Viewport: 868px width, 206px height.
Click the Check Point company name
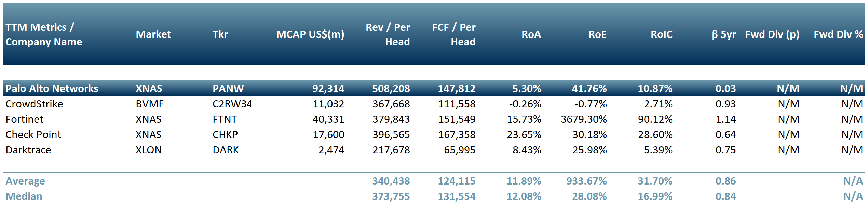tap(33, 135)
